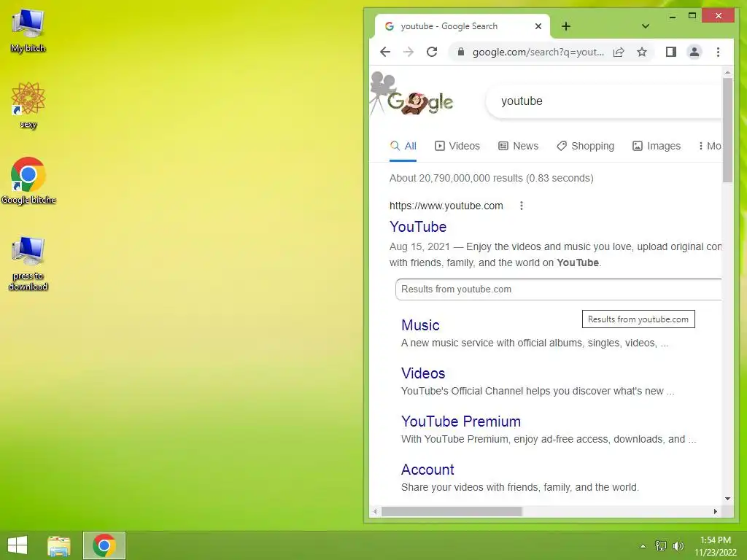Bookmark this tab with the star icon
747x560 pixels.
tap(642, 52)
